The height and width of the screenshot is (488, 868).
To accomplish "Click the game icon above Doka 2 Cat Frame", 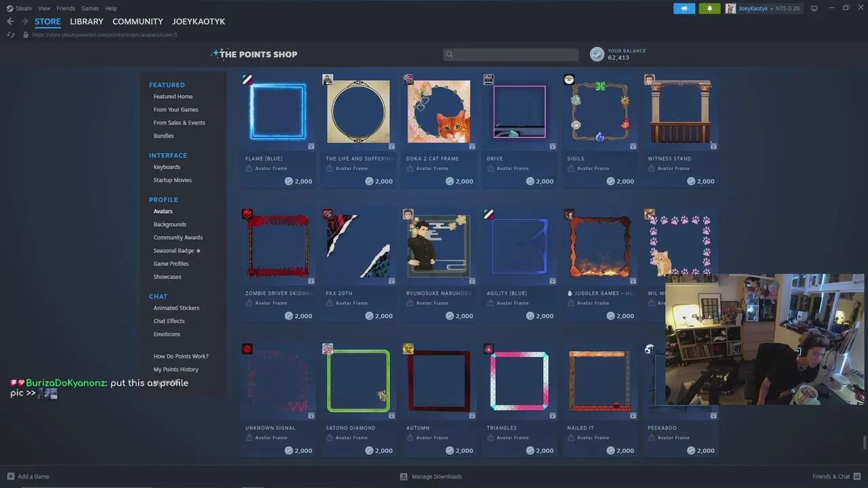I will click(x=408, y=80).
